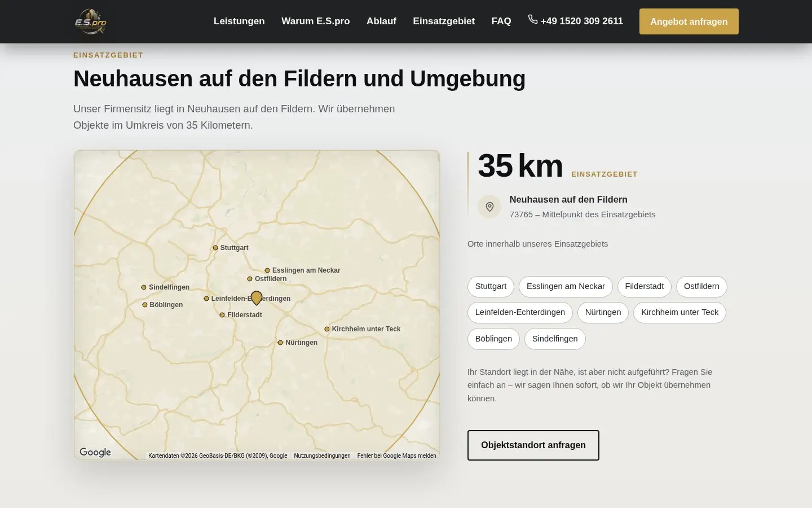
Task: Click the Filderstadt marker dot on map
Action: (222, 315)
